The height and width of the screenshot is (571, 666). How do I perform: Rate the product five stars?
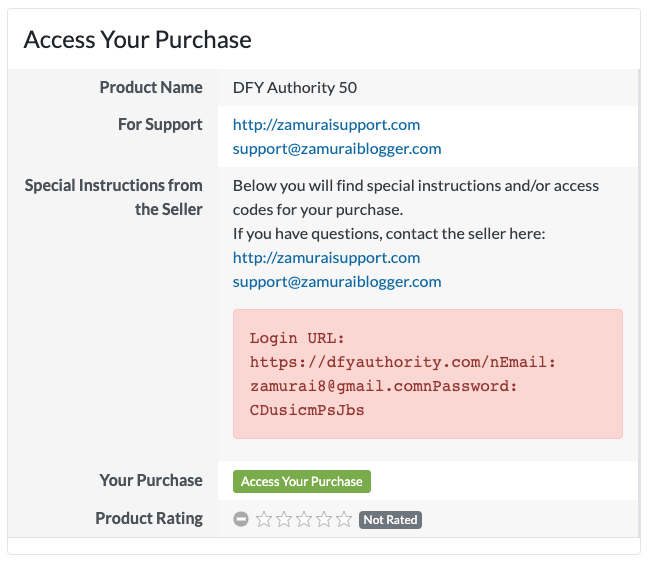(x=344, y=519)
